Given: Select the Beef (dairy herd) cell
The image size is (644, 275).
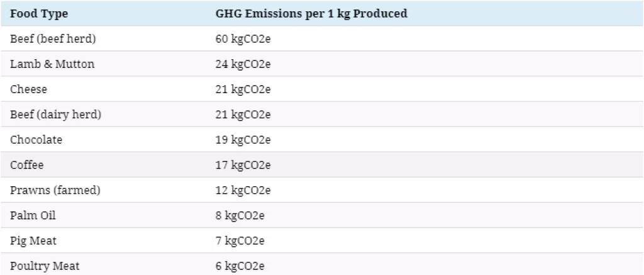Looking at the screenshot, I should 55,115.
